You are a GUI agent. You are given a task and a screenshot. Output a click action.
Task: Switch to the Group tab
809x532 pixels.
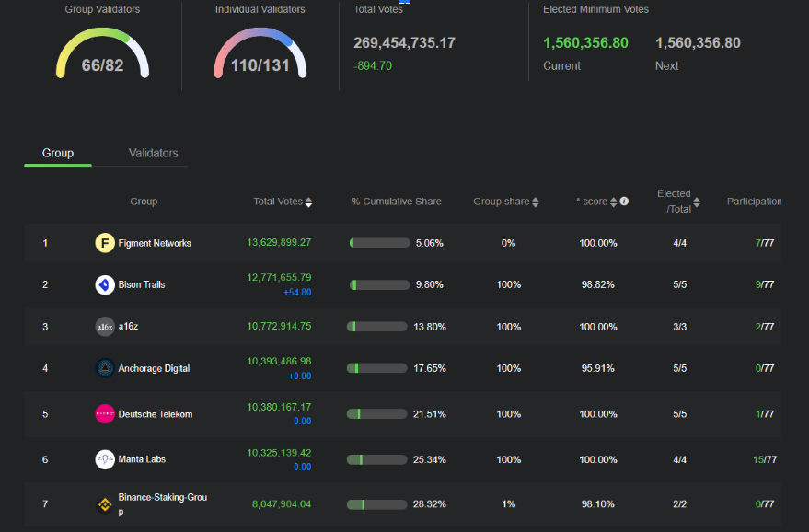pyautogui.click(x=58, y=154)
